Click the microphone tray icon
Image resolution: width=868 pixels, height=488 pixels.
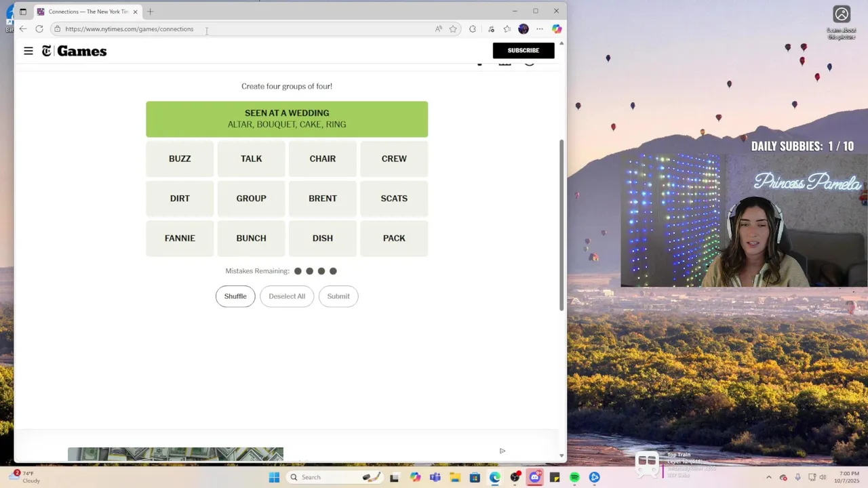tap(797, 477)
